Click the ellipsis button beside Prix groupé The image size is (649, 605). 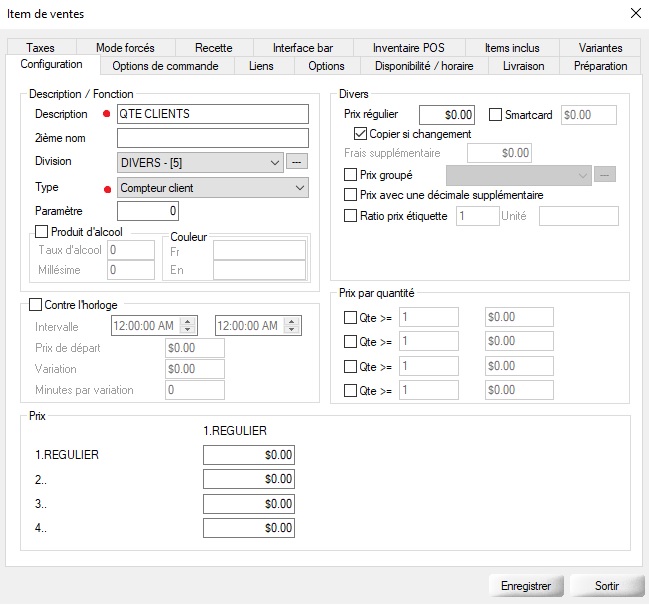(x=605, y=175)
